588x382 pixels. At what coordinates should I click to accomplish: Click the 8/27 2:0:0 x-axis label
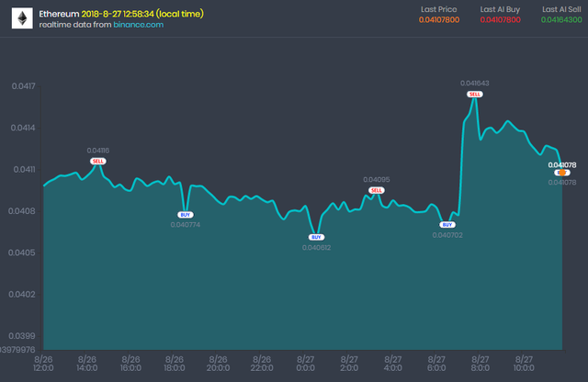[349, 364]
